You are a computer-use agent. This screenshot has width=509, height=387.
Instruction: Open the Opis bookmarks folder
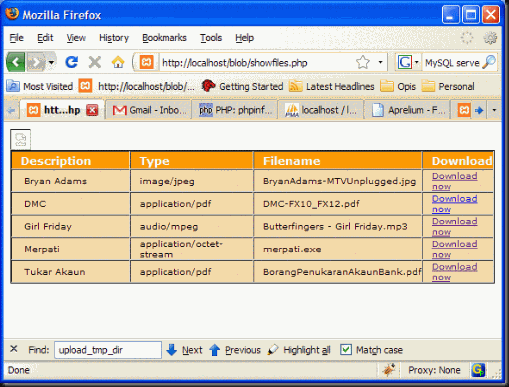pos(398,86)
